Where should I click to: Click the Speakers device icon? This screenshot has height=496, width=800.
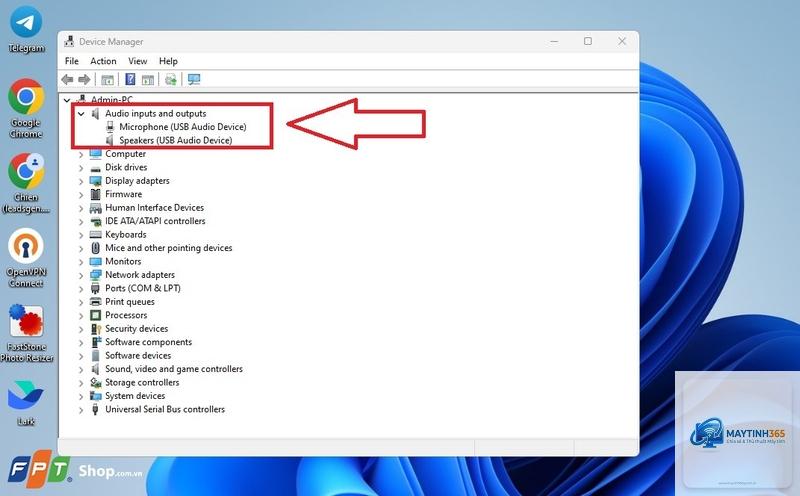tap(110, 140)
